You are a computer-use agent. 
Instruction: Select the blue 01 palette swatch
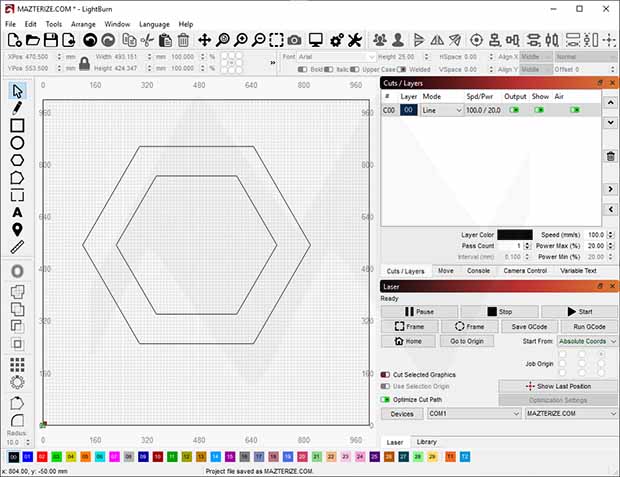27,457
